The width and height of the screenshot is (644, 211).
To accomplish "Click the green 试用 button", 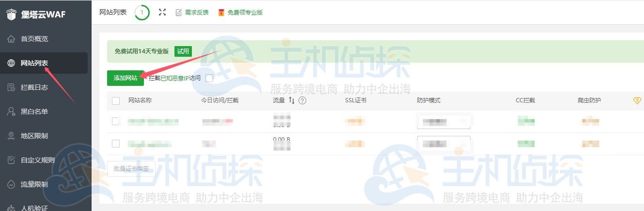I will point(183,51).
